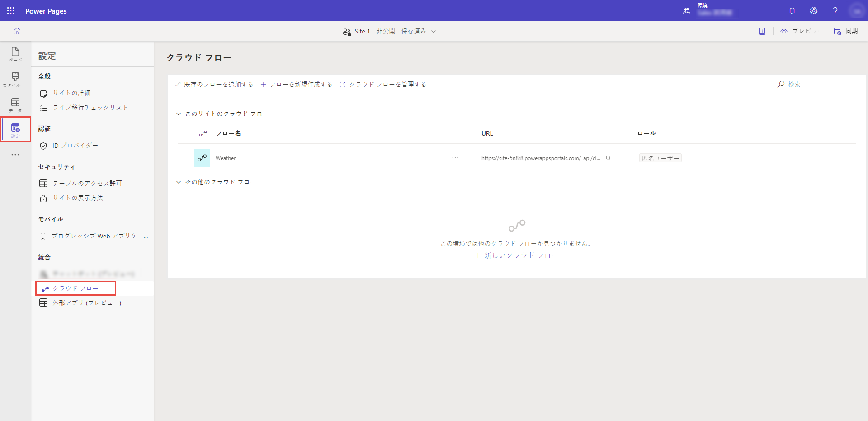Image resolution: width=868 pixels, height=421 pixels.
Task: Open サイトの詳細 settings
Action: [71, 93]
